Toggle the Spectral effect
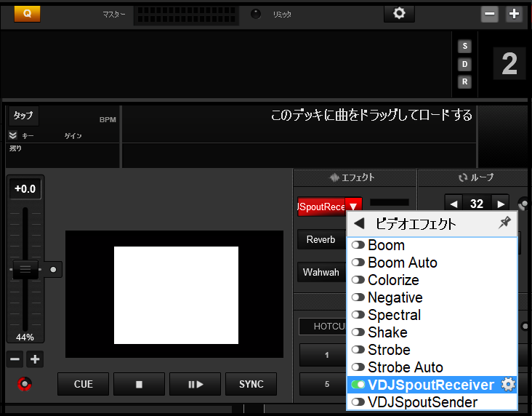The width and height of the screenshot is (532, 416). (x=358, y=314)
